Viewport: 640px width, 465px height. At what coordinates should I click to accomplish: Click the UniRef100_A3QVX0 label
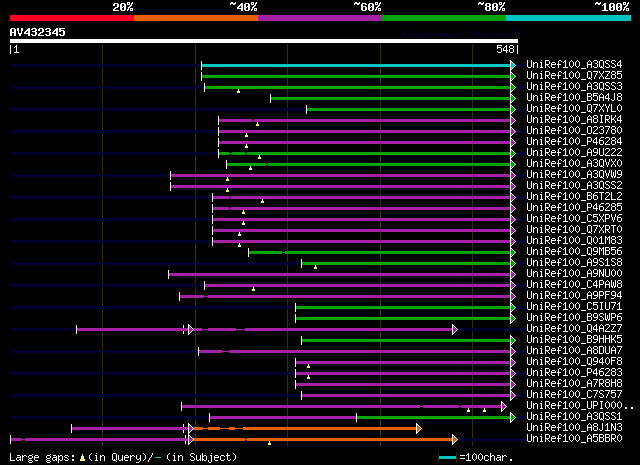574,164
